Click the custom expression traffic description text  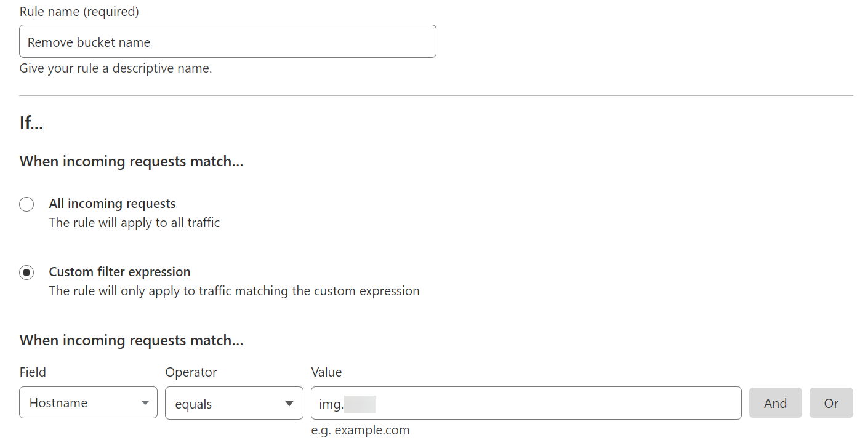click(234, 291)
